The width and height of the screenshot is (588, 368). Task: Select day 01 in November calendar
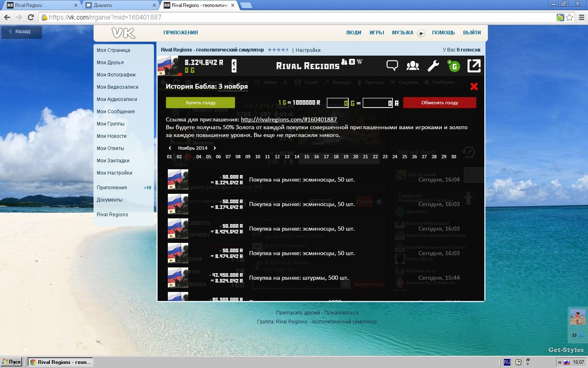[169, 157]
